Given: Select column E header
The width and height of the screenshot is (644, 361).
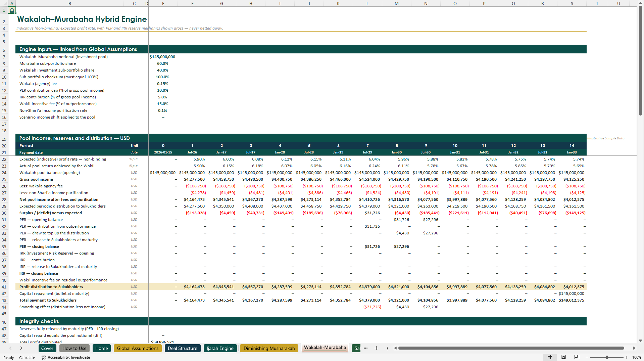Looking at the screenshot, I should [163, 3].
